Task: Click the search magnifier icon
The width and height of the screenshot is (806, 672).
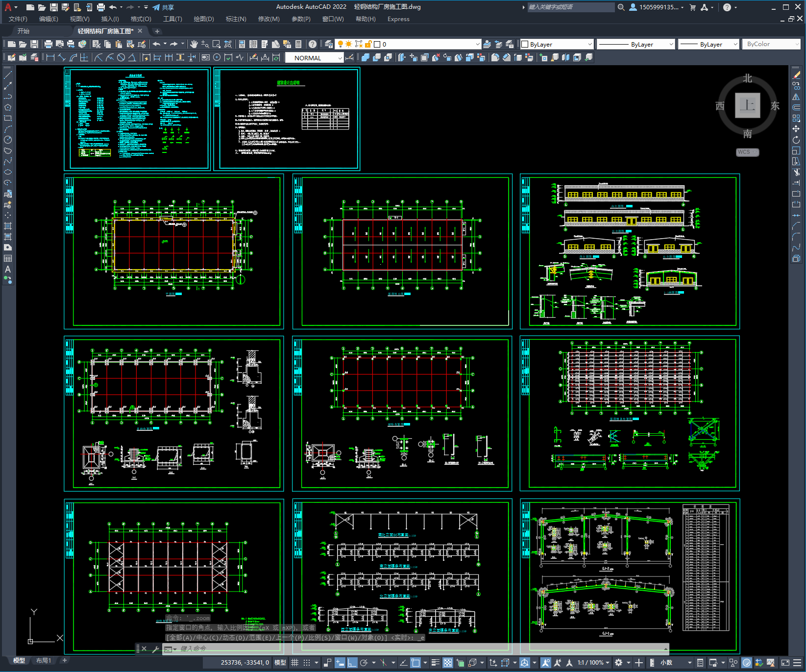Action: tap(621, 7)
